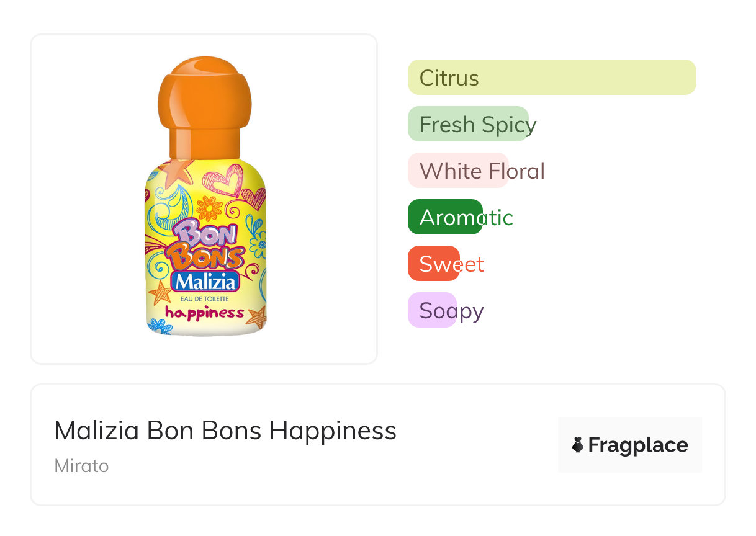Click the Fragplace bottle logo icon
The width and height of the screenshot is (756, 536).
click(578, 445)
